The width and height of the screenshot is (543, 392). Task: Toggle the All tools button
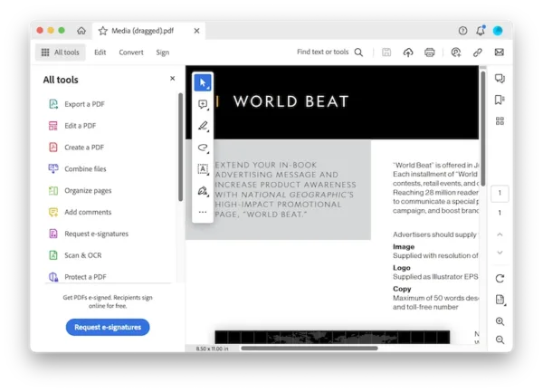point(61,53)
